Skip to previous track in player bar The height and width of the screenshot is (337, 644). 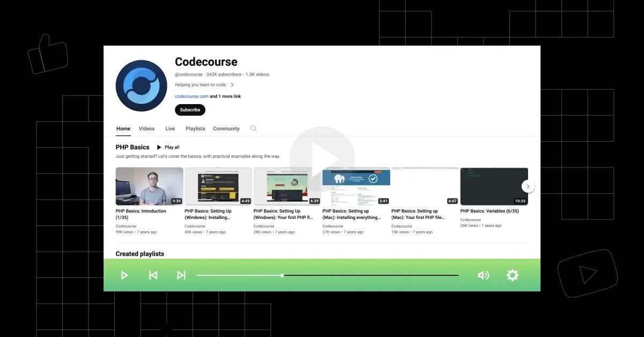153,275
